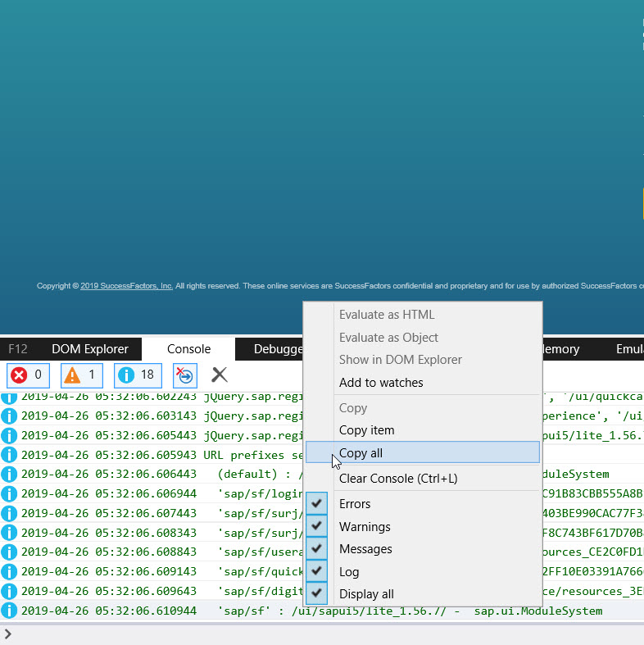Open the 2019 SuccessFactors, Inc. link
Screen dimensions: 644x645
pos(126,286)
